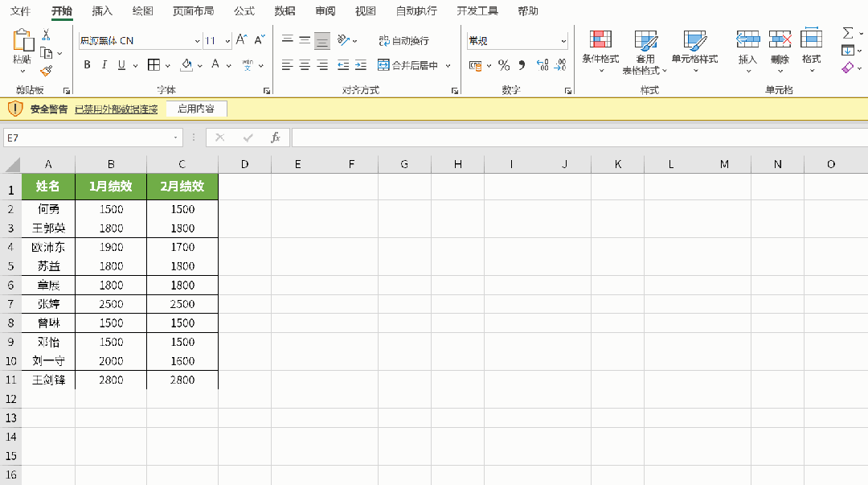Click the 合并后居中 button
This screenshot has width=868, height=485.
pos(408,65)
